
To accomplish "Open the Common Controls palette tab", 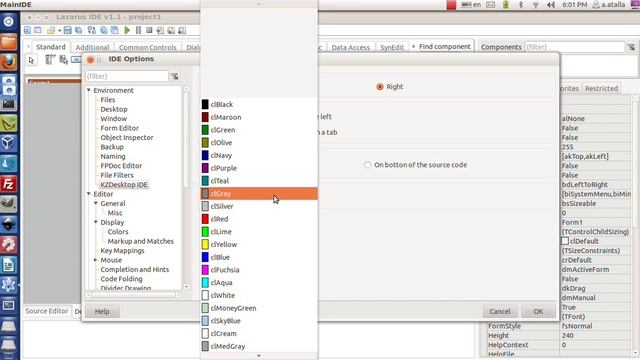I will 148,47.
